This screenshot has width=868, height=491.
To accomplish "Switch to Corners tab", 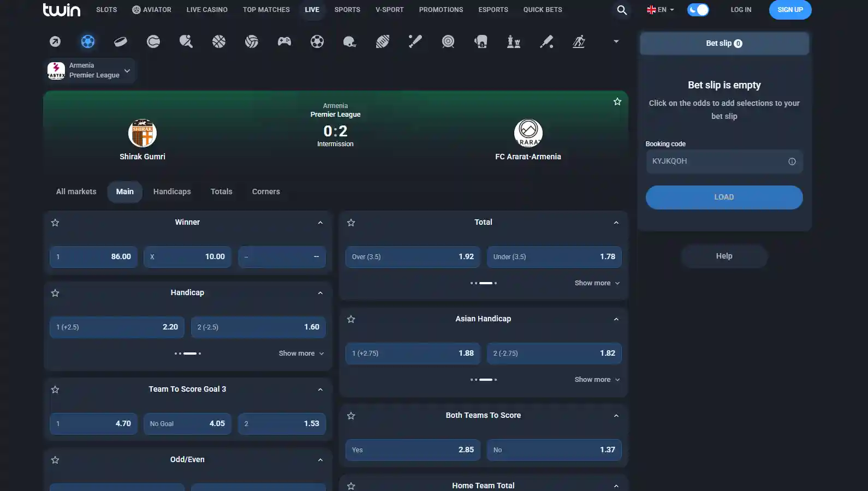I will click(x=266, y=191).
